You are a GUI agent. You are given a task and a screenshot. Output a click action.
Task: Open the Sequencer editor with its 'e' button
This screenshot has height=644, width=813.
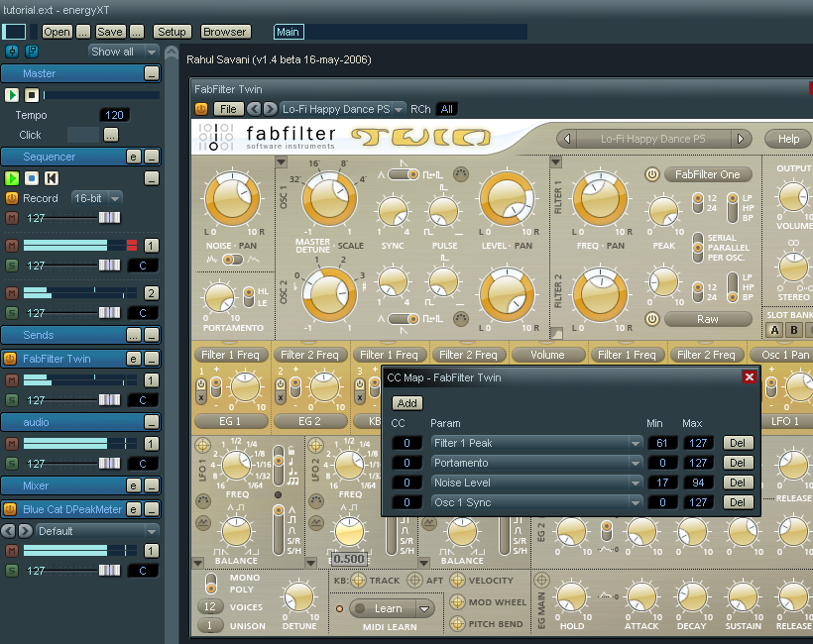133,157
